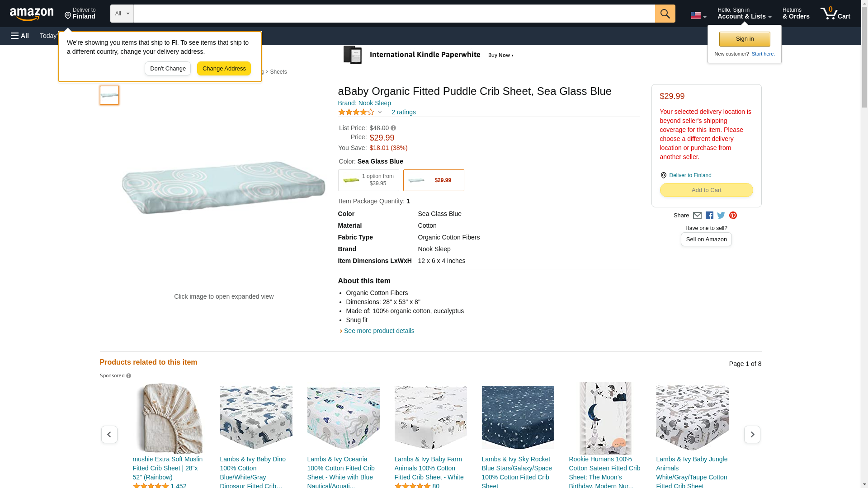Go to next related products page
The width and height of the screenshot is (868, 488).
[x=752, y=434]
